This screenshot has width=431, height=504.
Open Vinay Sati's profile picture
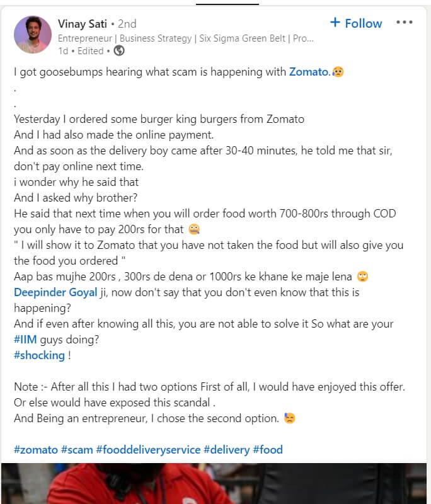(33, 35)
